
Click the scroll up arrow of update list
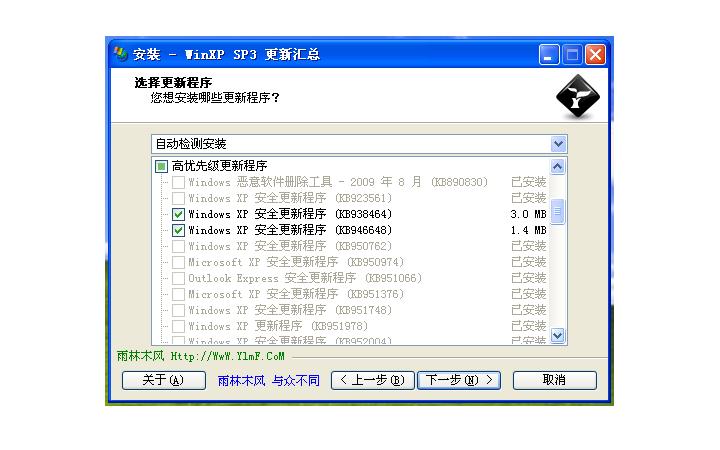[557, 166]
